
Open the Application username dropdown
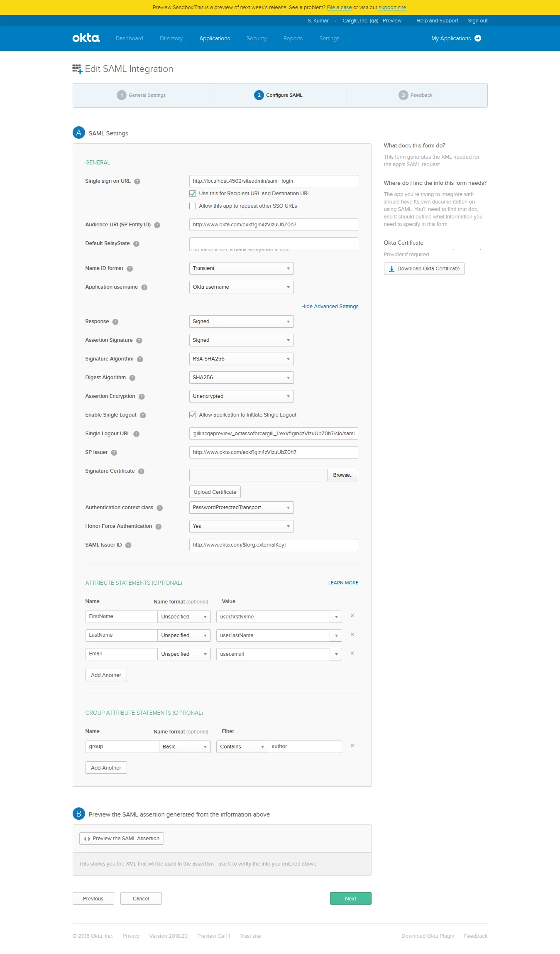click(241, 287)
